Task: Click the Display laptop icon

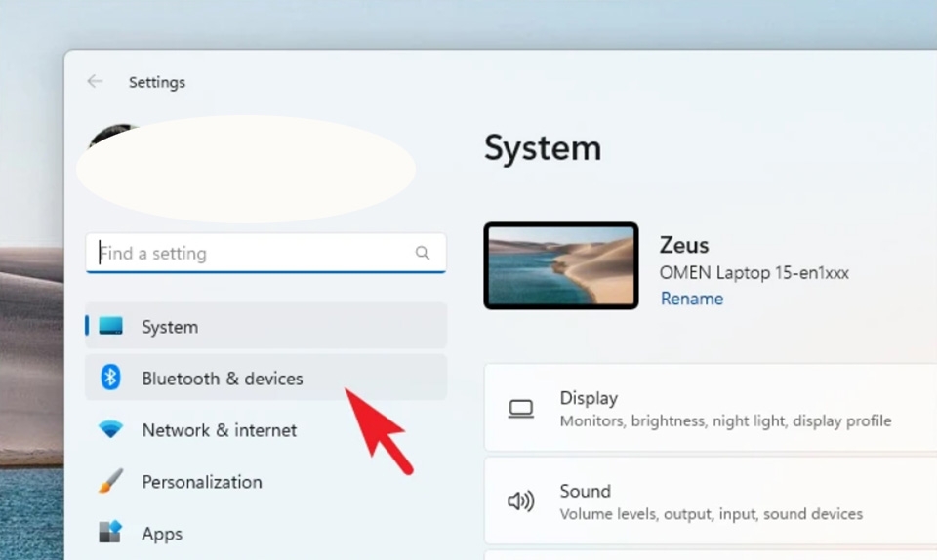Action: point(521,409)
